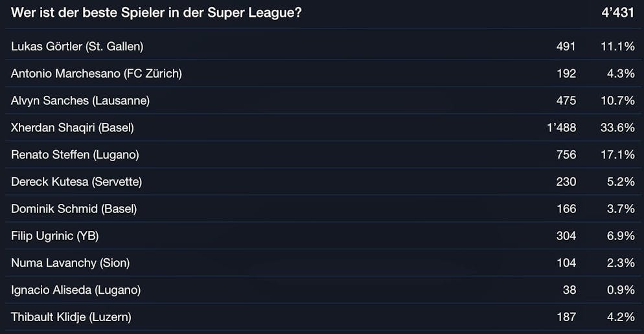Click Steffen's 756 vote count
The image size is (644, 334).
pyautogui.click(x=566, y=155)
